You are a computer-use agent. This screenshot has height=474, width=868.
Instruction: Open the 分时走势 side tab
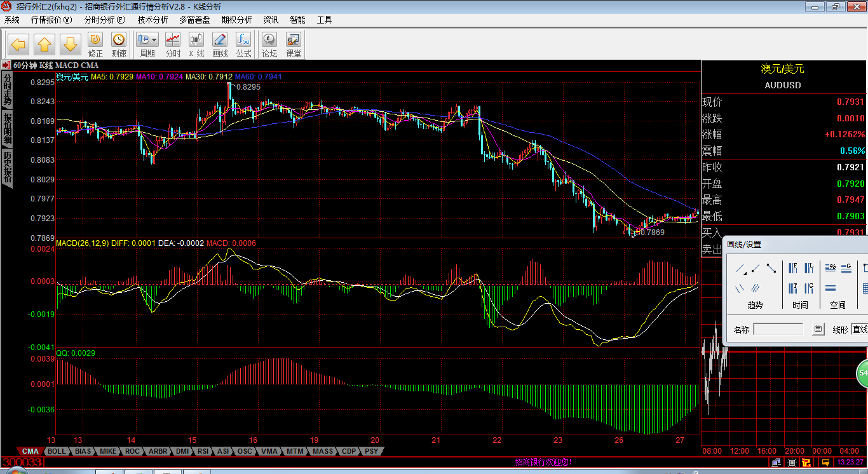pos(7,90)
